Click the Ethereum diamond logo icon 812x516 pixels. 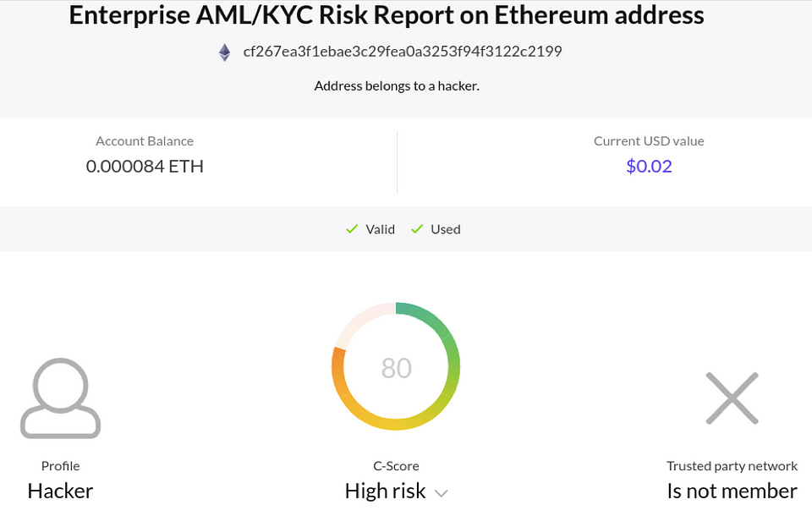pos(224,52)
